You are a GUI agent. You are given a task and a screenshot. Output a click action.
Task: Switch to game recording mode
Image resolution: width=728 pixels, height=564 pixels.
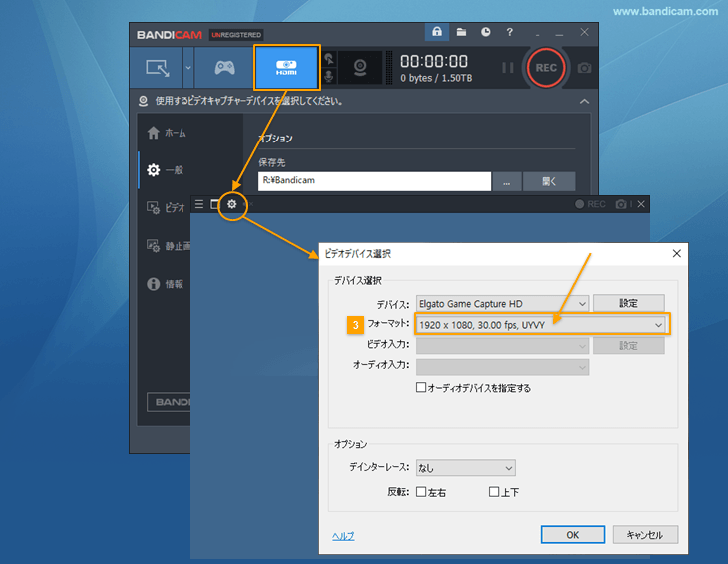click(224, 68)
